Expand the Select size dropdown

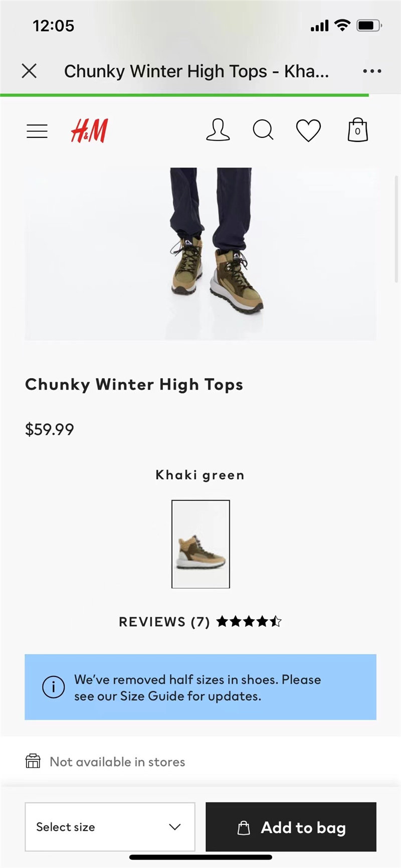(x=110, y=827)
